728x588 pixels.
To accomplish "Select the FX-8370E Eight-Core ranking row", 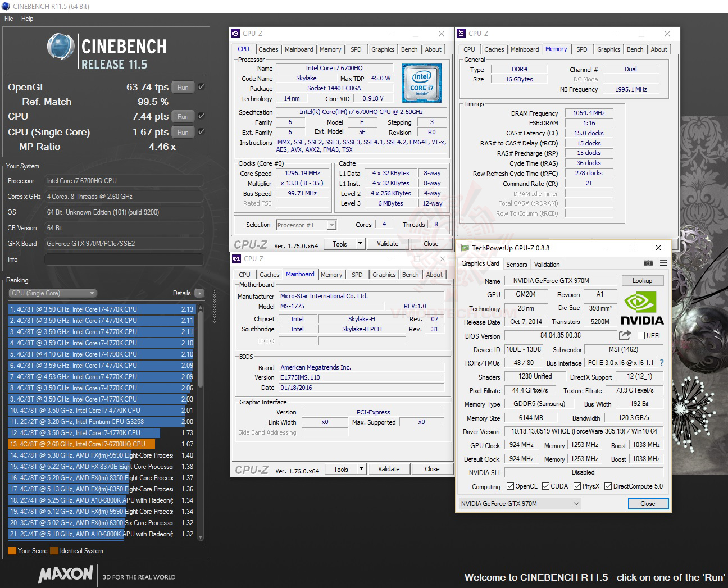I will [101, 466].
